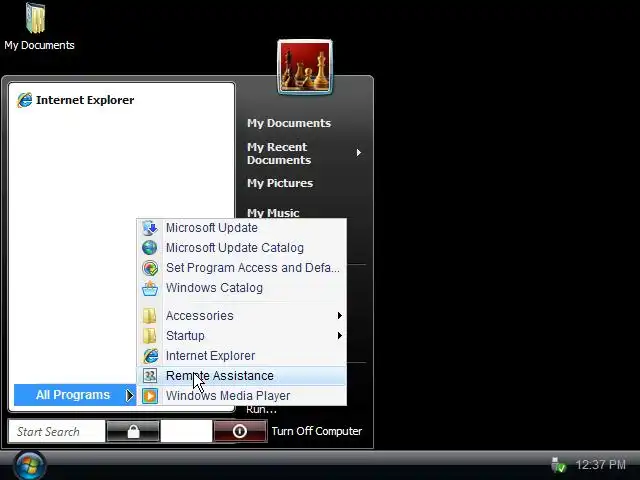Click the All Programs arrow
Viewport: 640px width, 480px height.
tap(129, 395)
